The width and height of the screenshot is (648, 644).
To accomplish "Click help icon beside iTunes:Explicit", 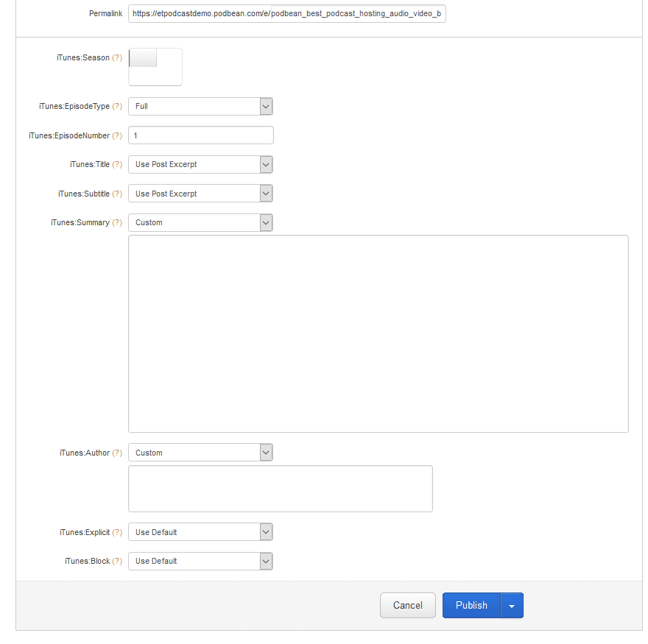I will (x=117, y=532).
